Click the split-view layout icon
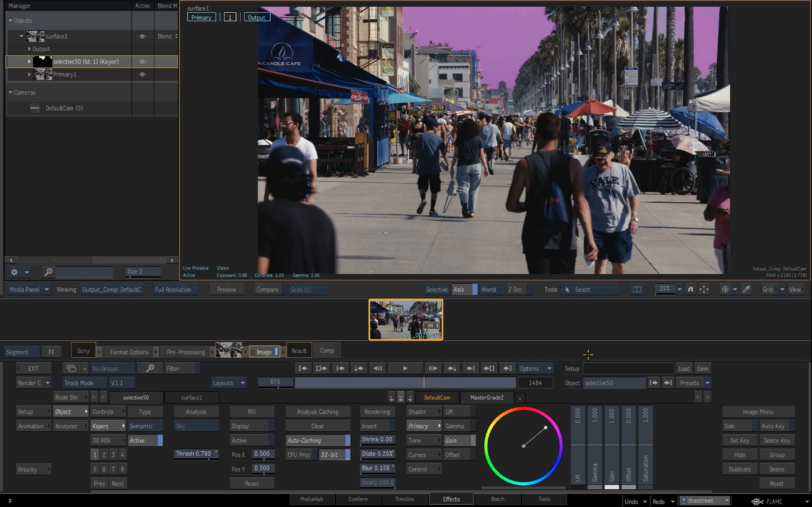812x507 pixels. point(636,289)
